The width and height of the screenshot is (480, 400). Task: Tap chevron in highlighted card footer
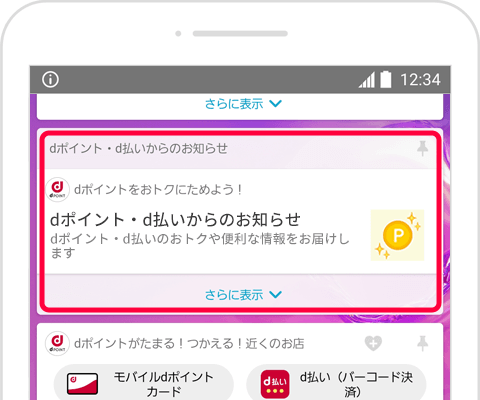point(276,294)
